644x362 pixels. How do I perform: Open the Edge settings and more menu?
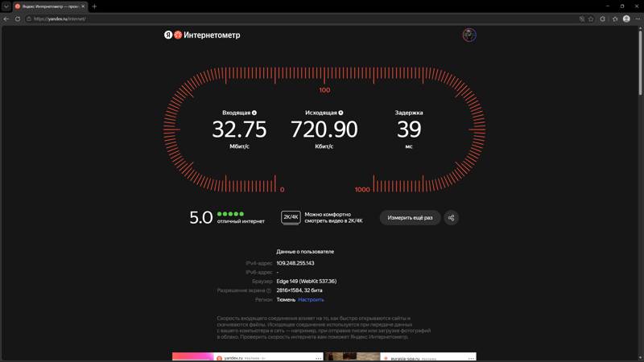[x=638, y=19]
